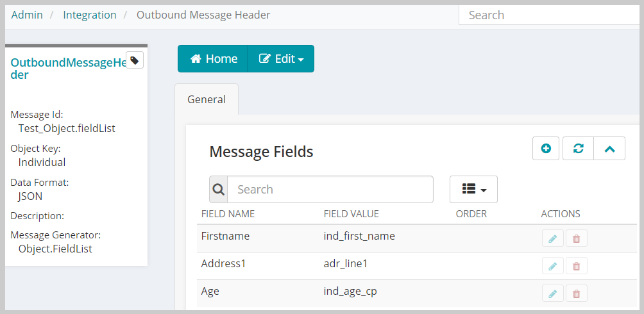644x314 pixels.
Task: Edit the Address1 field row
Action: tap(553, 265)
